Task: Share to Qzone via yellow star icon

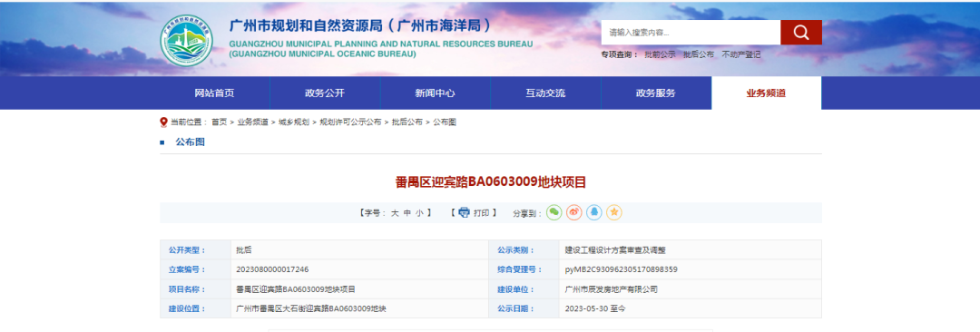Action: [614, 212]
